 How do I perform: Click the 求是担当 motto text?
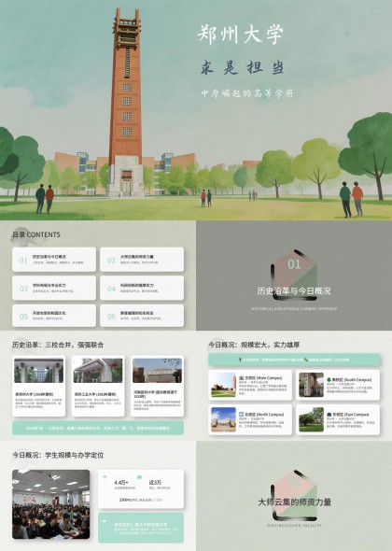tap(243, 67)
